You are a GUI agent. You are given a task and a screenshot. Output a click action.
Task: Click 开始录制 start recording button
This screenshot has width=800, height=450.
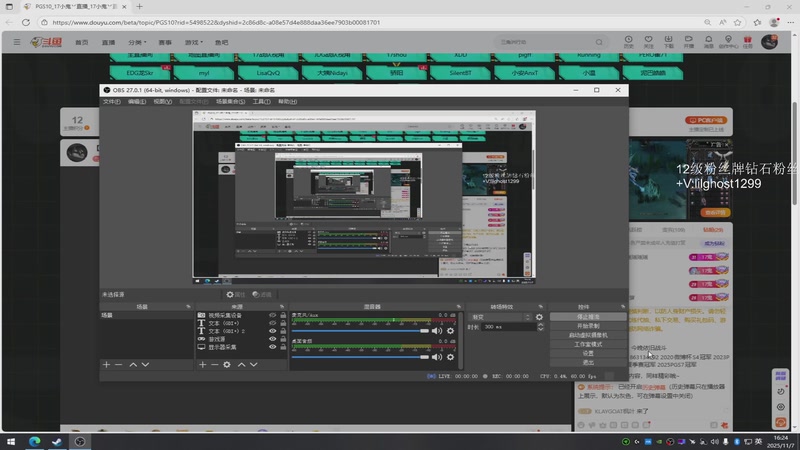coord(588,326)
